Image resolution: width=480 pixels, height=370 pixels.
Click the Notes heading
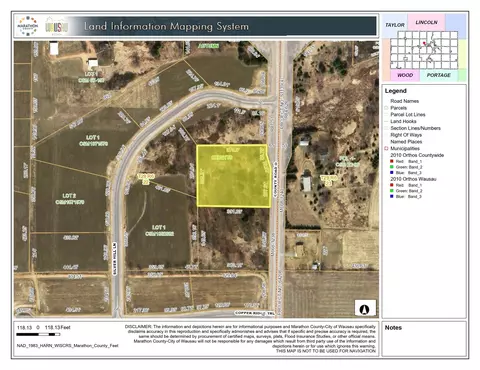tap(393, 328)
